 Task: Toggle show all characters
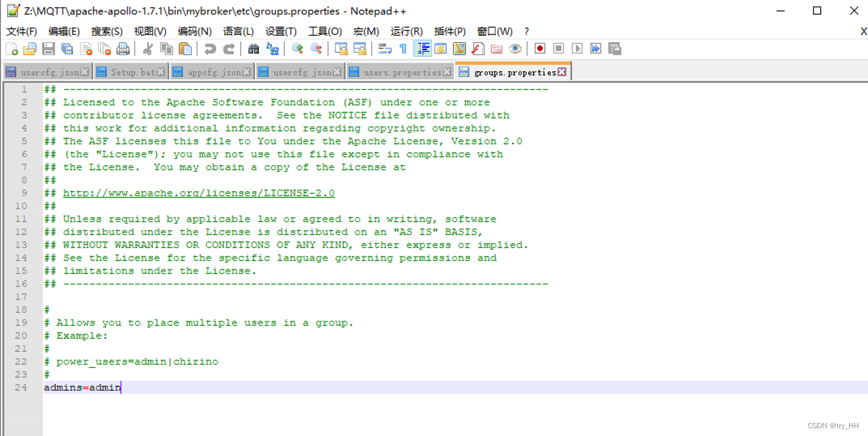pos(402,49)
